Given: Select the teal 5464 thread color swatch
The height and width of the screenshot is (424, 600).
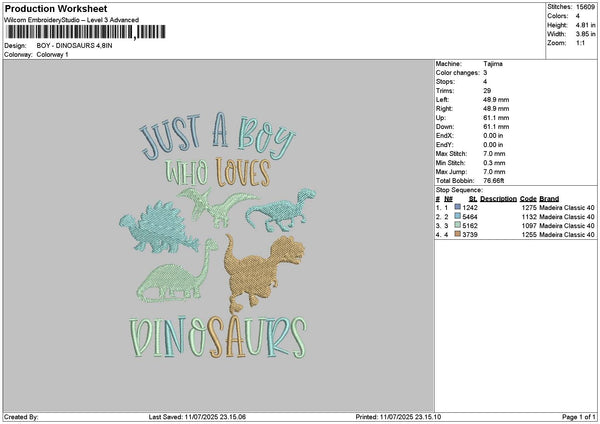Looking at the screenshot, I should [x=458, y=217].
